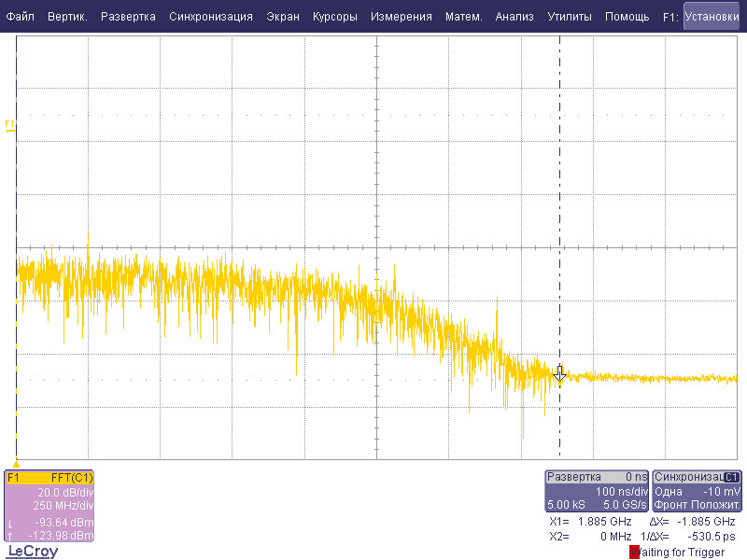Open the Вертик. menu
This screenshot has height=560, width=747.
67,17
